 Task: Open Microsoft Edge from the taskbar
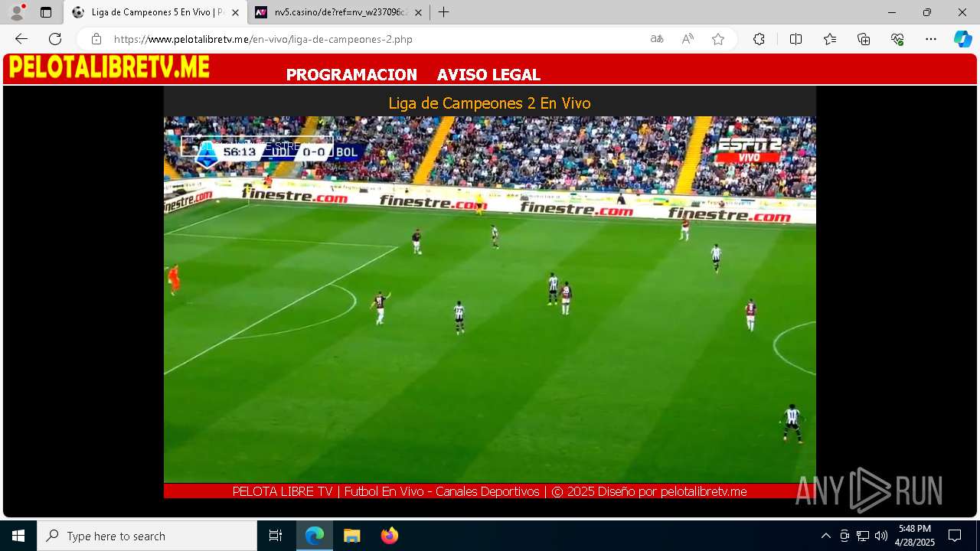point(315,536)
